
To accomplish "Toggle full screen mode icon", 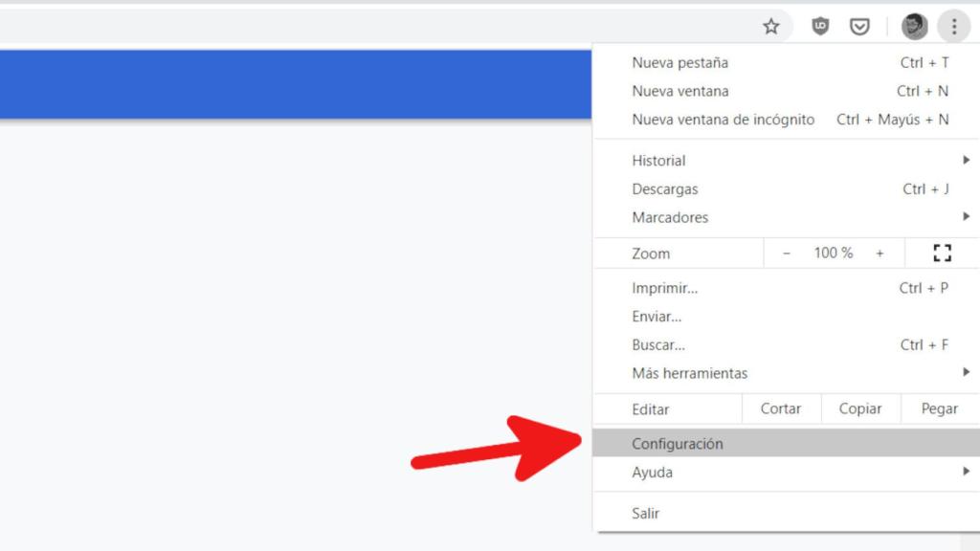I will pyautogui.click(x=942, y=253).
